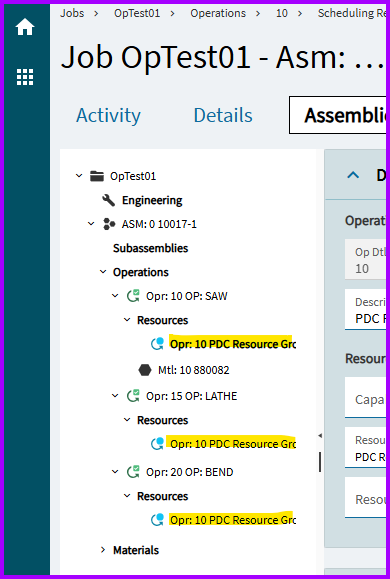Go to Operations breadcrumb link
The image size is (390, 579).
tap(218, 13)
